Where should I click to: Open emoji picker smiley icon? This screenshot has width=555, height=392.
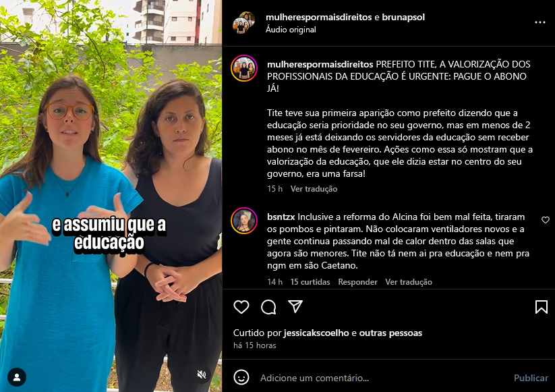point(241,377)
